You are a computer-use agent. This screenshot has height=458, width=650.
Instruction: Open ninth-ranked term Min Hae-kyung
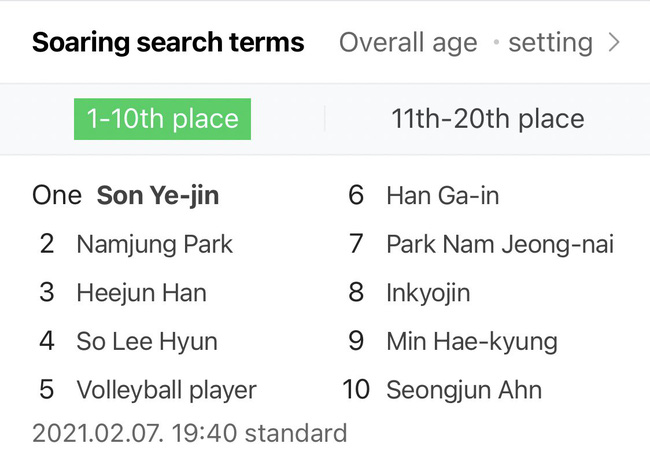click(x=471, y=341)
